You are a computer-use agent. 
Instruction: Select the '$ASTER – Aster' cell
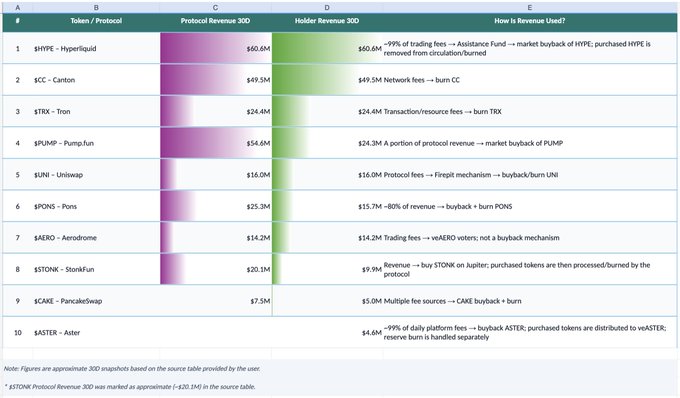pos(96,333)
